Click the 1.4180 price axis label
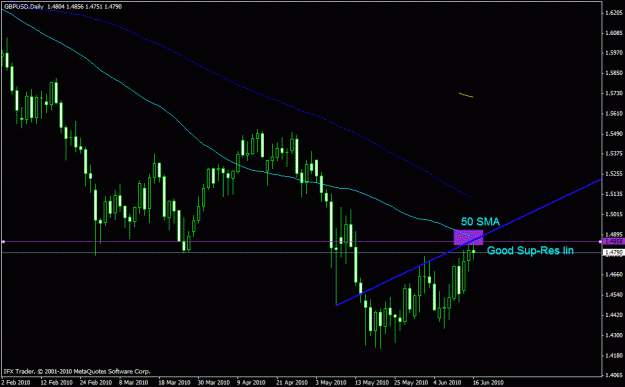 point(614,355)
